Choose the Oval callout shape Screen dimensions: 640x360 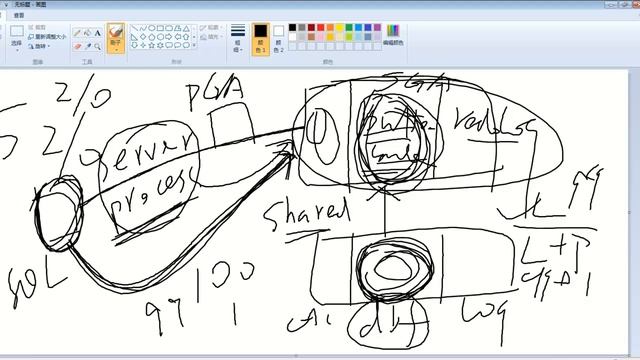178,45
